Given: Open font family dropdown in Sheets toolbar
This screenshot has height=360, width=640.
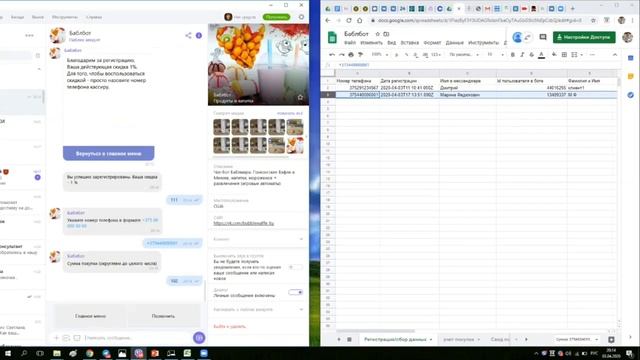Looking at the screenshot, I should tap(464, 55).
